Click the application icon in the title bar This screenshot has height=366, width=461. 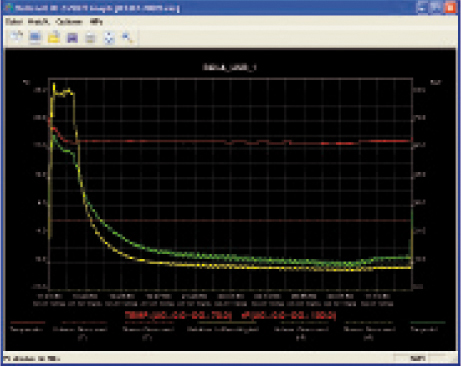(x=9, y=8)
